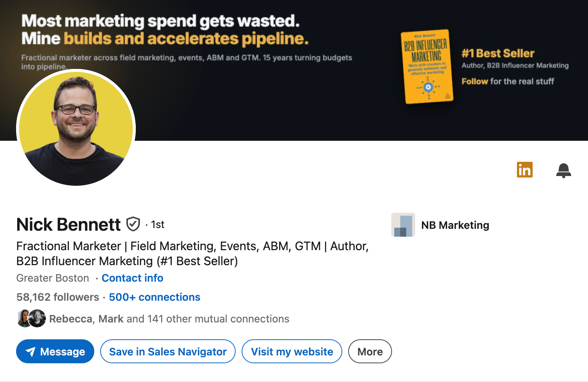The image size is (588, 382).
Task: Open the NB Marketing company logo
Action: tap(403, 225)
